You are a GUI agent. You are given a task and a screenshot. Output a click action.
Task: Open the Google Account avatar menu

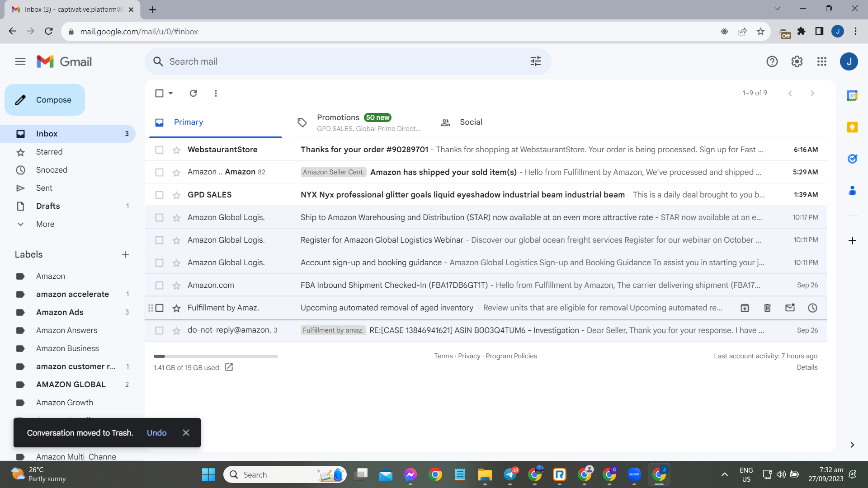849,61
